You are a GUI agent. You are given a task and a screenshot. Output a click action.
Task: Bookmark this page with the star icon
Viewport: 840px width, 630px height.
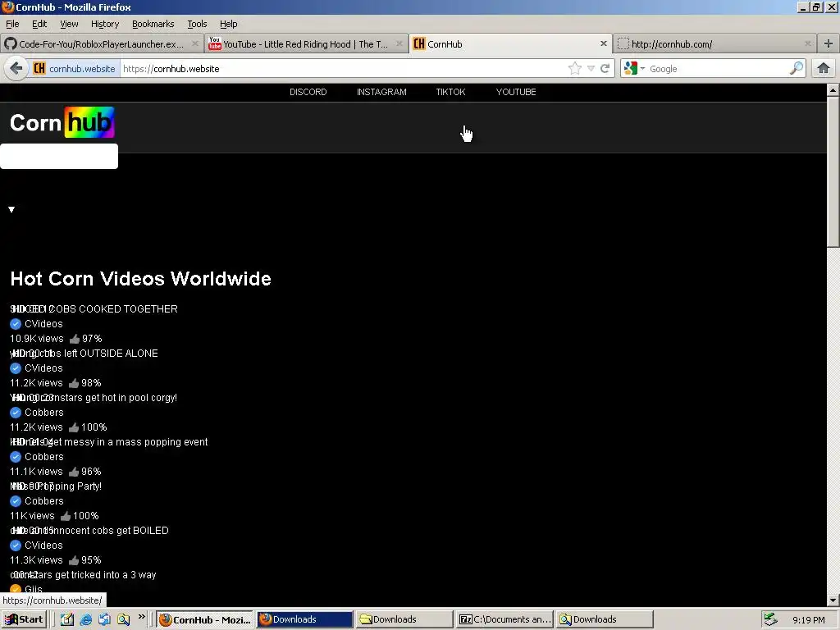pos(575,69)
